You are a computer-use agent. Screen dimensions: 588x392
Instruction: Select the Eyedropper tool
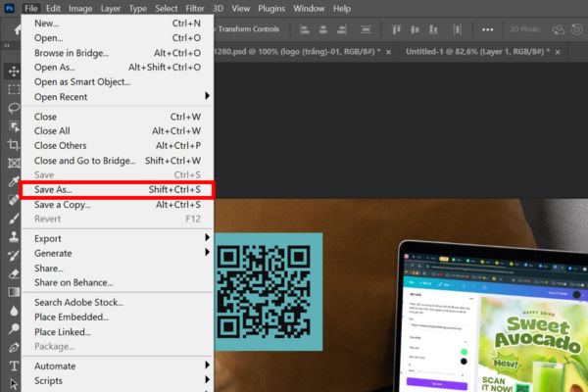pyautogui.click(x=14, y=181)
